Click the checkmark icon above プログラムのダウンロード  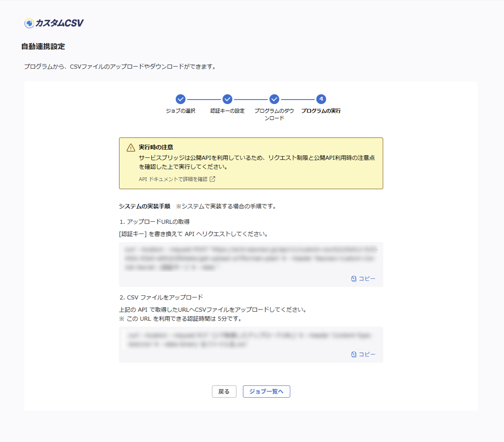(274, 99)
